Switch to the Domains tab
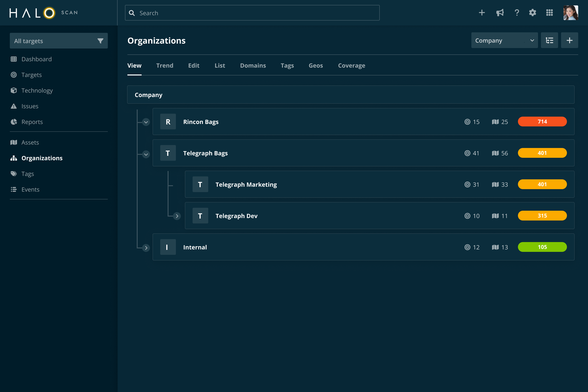588x392 pixels. coord(253,65)
